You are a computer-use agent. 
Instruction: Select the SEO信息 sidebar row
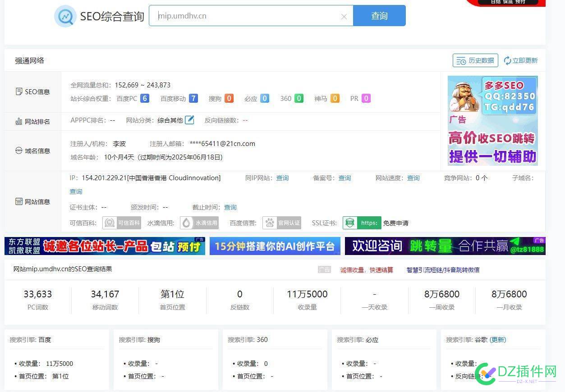(32, 92)
